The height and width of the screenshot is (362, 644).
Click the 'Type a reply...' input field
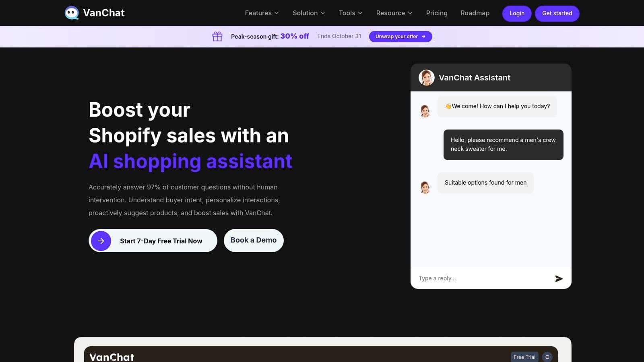click(x=483, y=278)
